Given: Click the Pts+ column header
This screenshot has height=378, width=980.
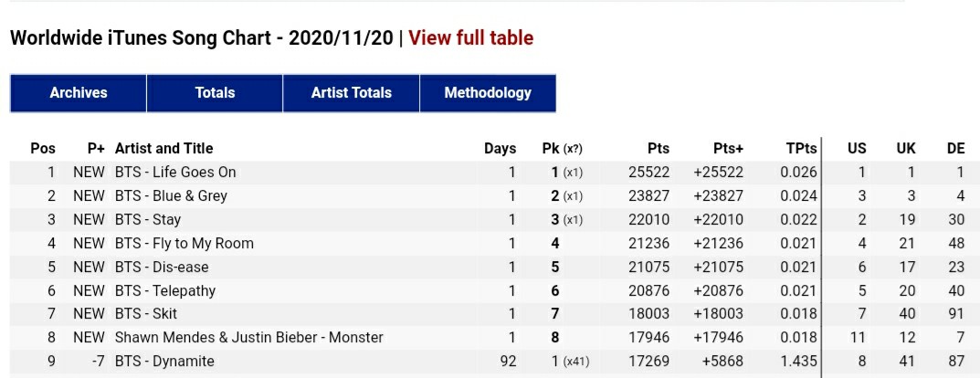Looking at the screenshot, I should pos(728,149).
